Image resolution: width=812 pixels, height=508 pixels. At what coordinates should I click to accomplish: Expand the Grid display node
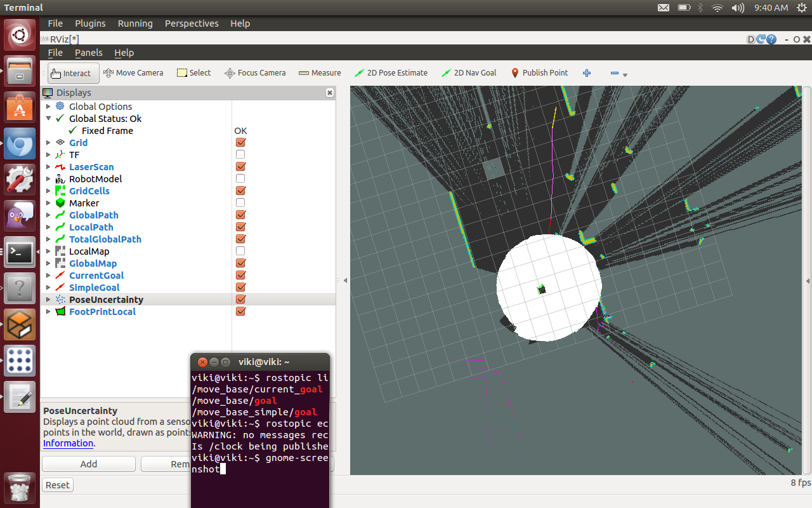[x=48, y=142]
